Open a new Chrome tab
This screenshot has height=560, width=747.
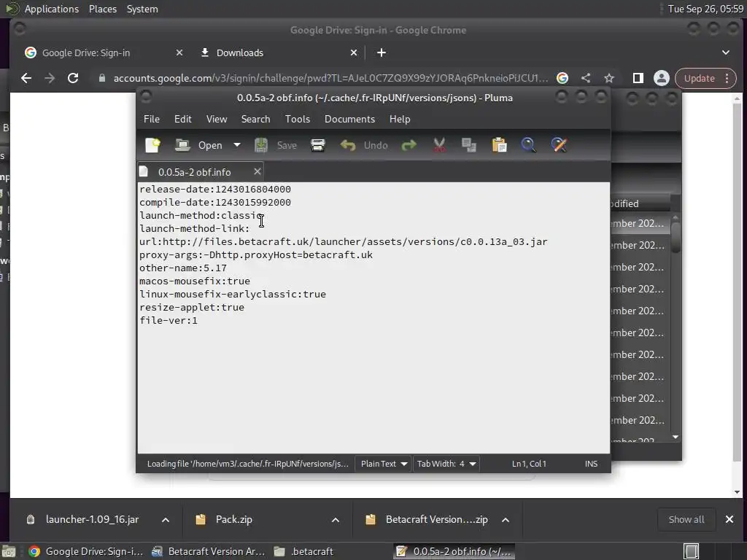pyautogui.click(x=381, y=52)
